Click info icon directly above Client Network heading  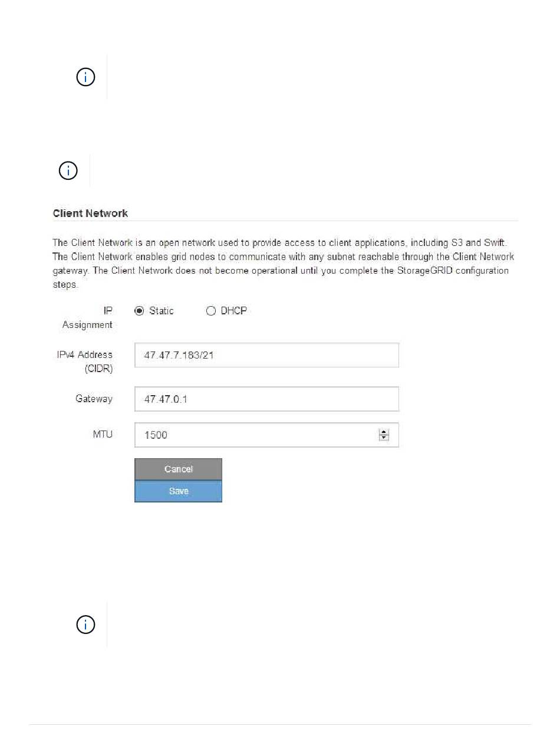coord(69,171)
